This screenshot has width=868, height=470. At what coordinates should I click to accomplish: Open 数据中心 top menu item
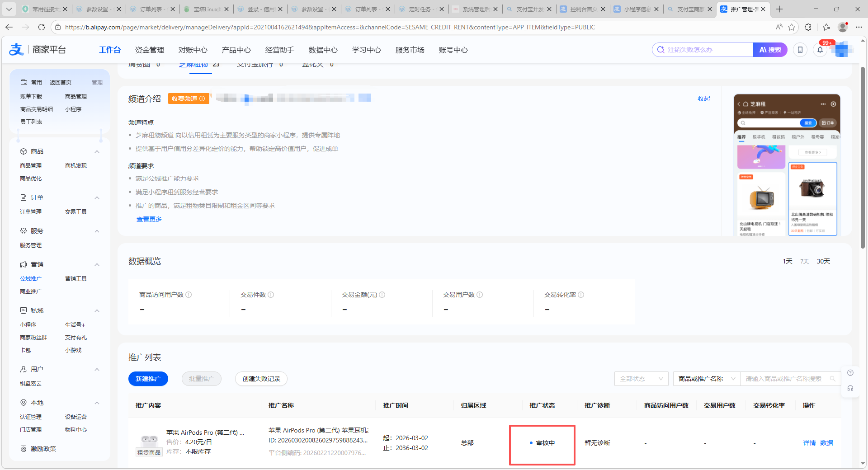click(x=323, y=50)
